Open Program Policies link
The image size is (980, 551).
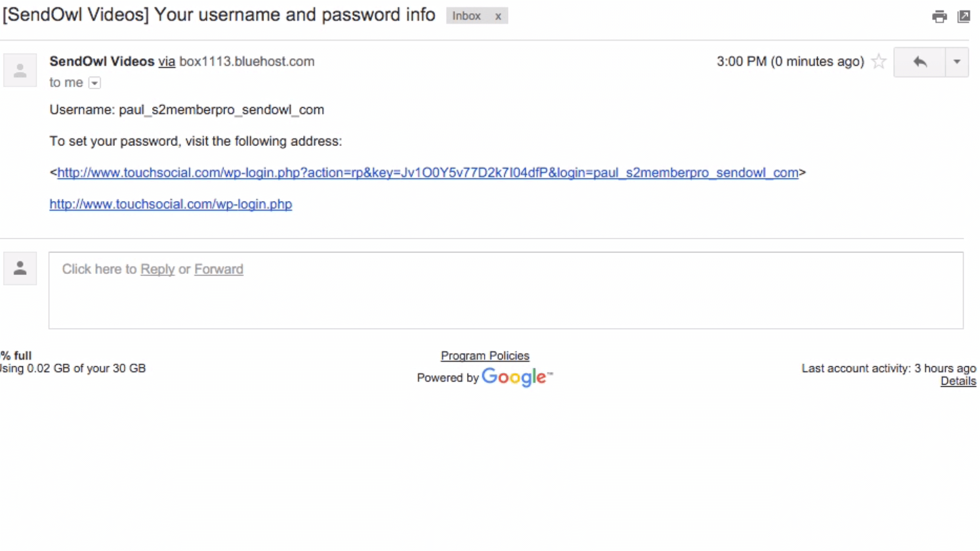[x=485, y=356]
